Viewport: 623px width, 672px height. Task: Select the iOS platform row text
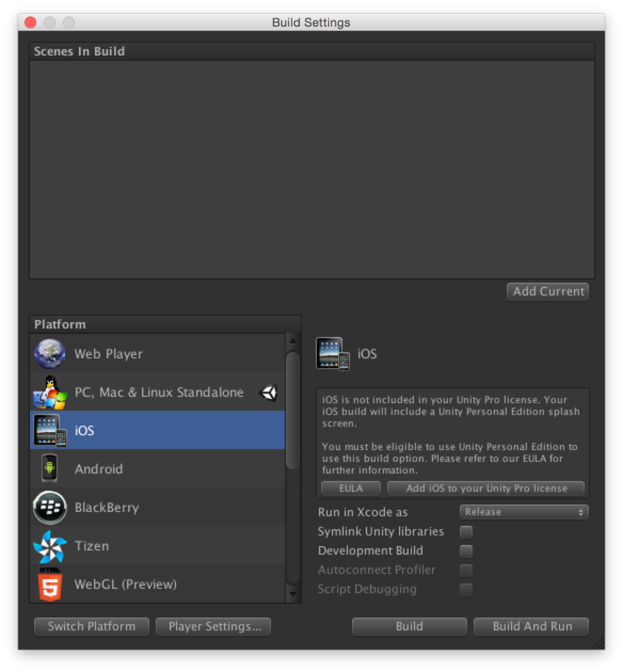coord(85,430)
